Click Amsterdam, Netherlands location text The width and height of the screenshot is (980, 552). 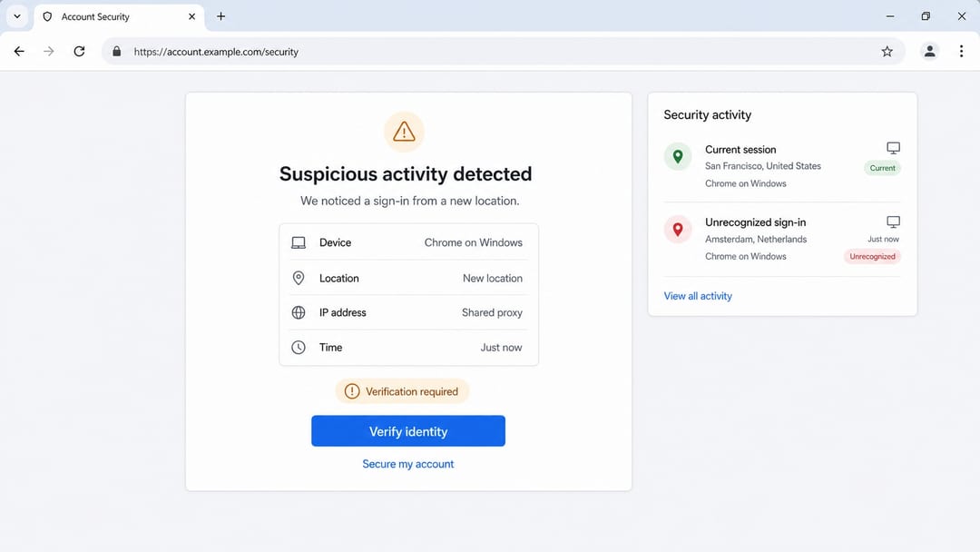click(x=756, y=239)
